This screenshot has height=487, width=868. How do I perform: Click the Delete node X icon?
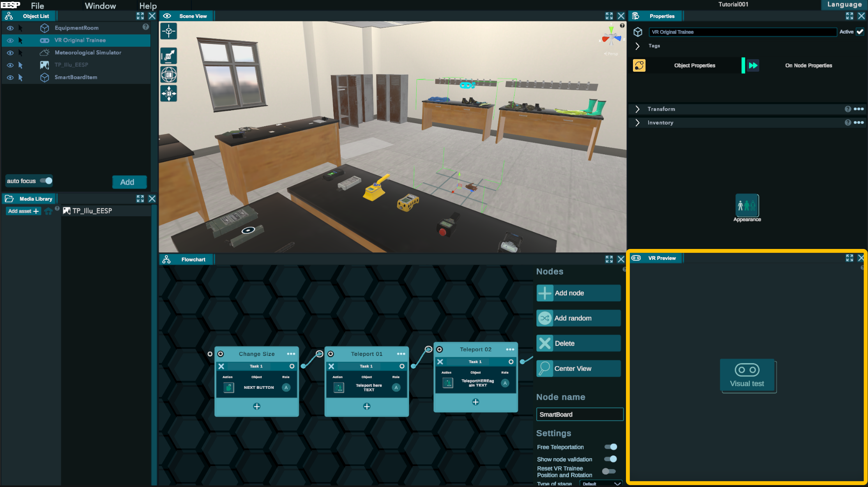(x=544, y=343)
